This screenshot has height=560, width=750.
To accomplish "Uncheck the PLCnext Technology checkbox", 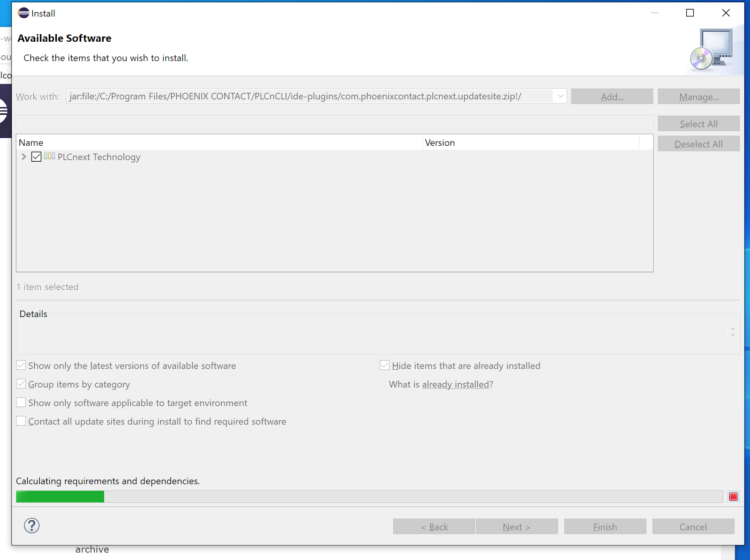I will 37,157.
